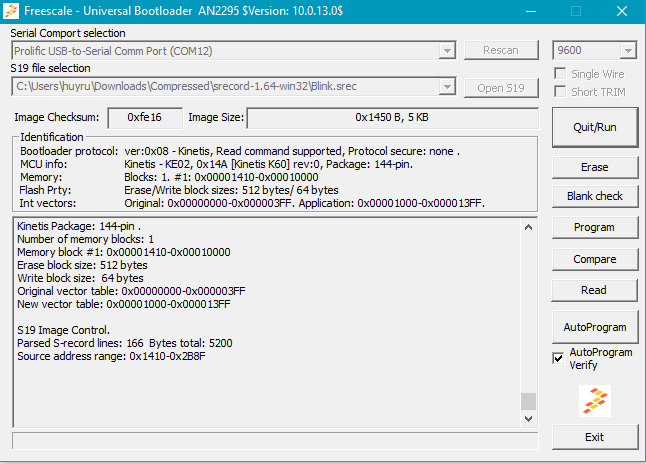Click the 'MCU info:' identification row
The image size is (646, 464).
[x=216, y=164]
